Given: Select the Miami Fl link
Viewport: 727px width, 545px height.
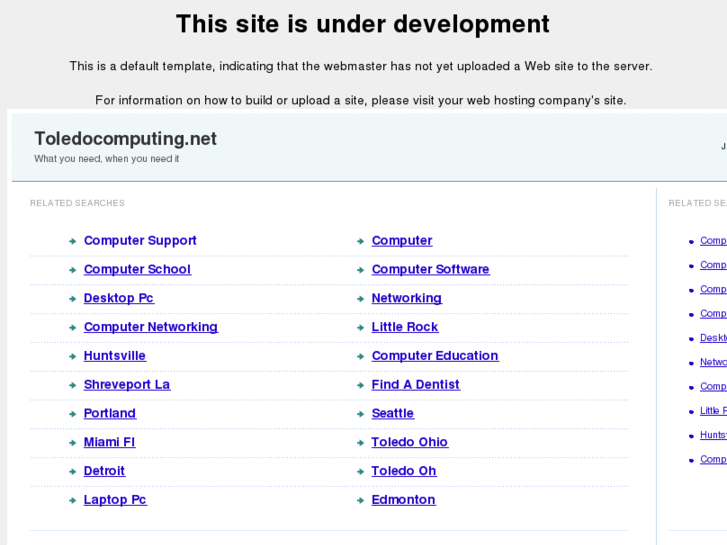Looking at the screenshot, I should pos(109,442).
